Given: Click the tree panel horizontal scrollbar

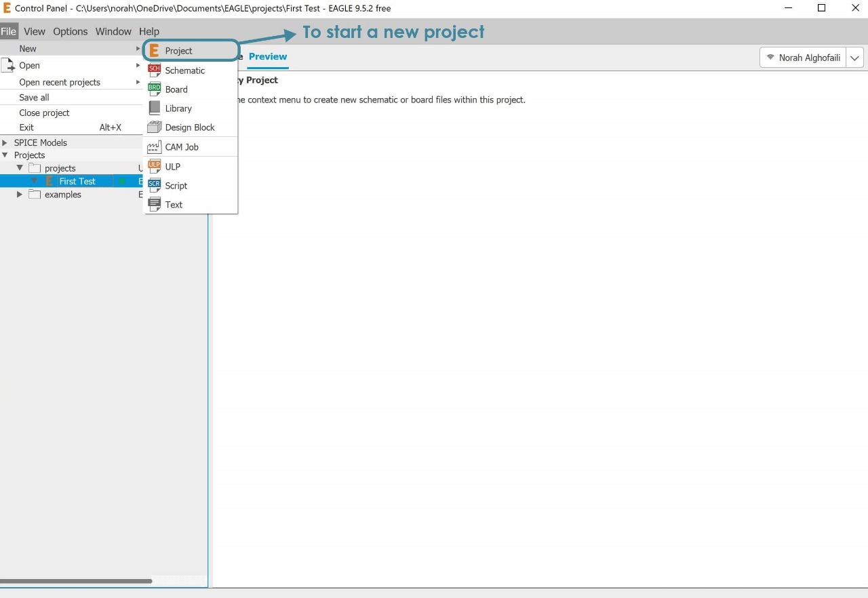Looking at the screenshot, I should point(76,581).
